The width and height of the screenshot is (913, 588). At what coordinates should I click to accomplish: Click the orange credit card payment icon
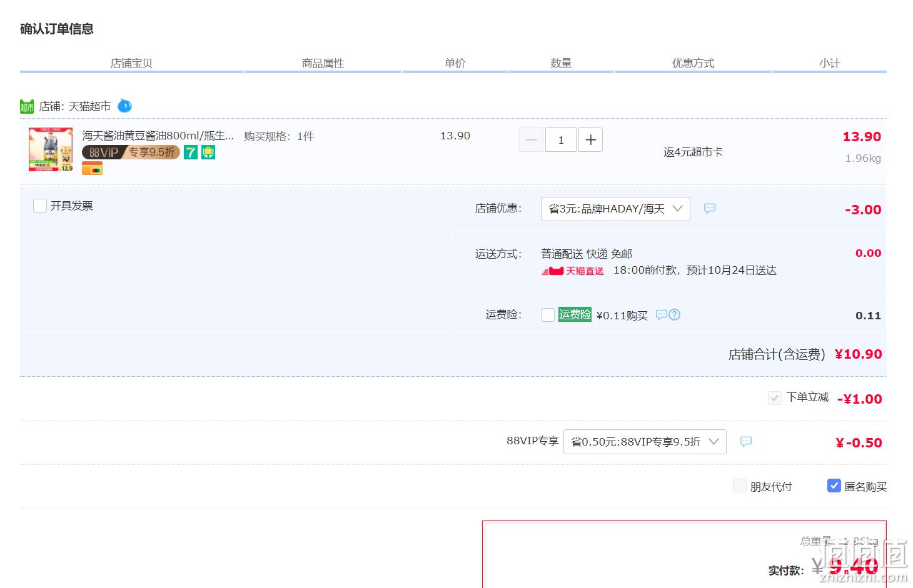(x=92, y=169)
